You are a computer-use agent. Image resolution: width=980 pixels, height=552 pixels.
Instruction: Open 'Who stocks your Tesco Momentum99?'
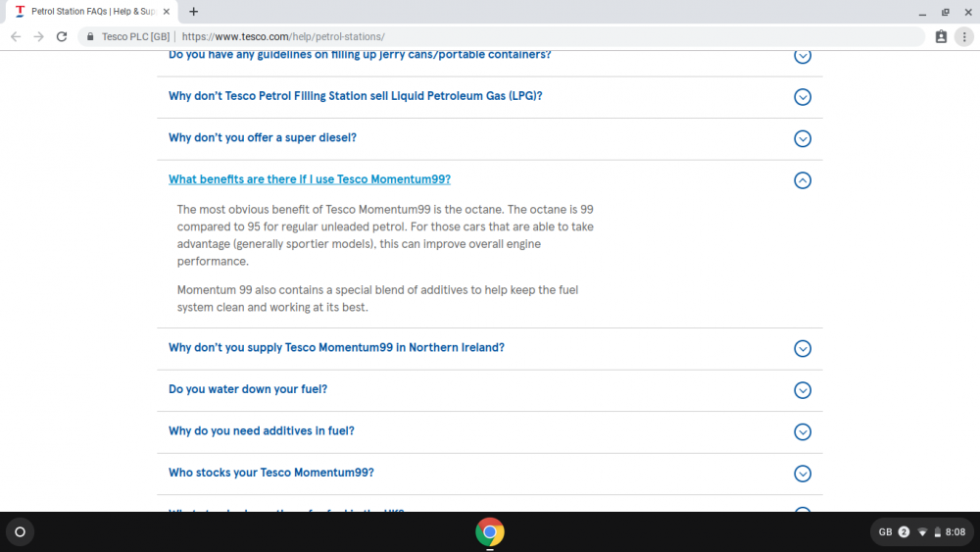(271, 473)
